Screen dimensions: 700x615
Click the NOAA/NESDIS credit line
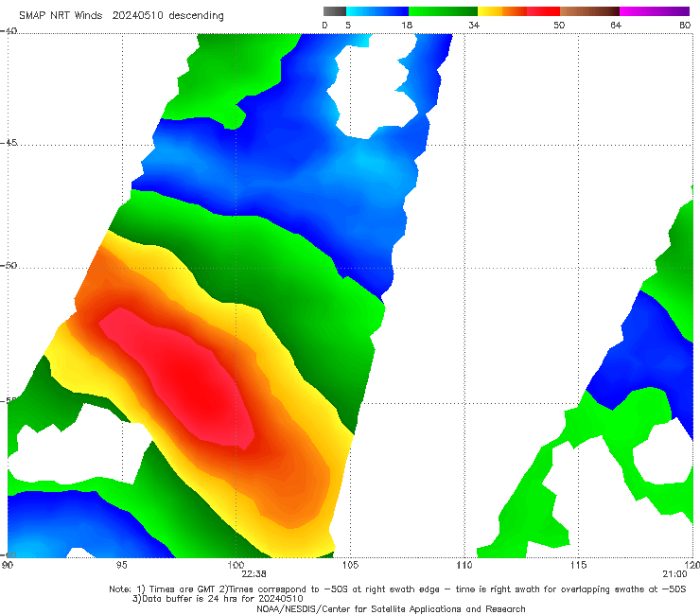391,609
